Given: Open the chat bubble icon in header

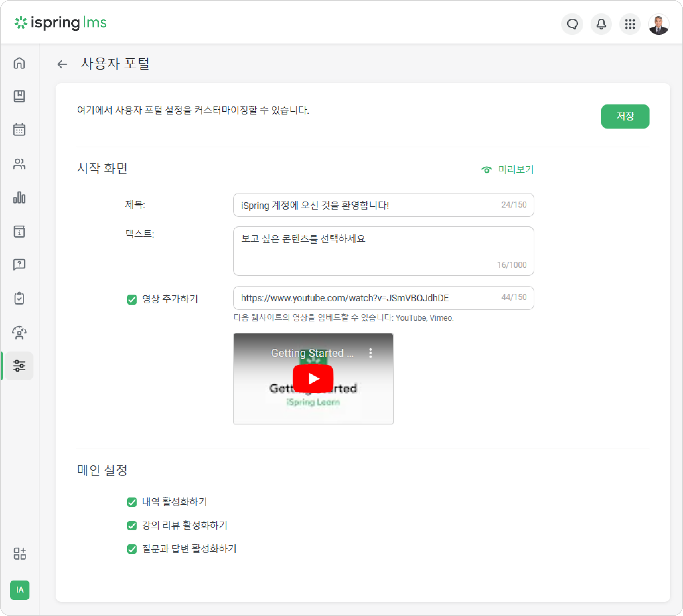Looking at the screenshot, I should coord(572,24).
